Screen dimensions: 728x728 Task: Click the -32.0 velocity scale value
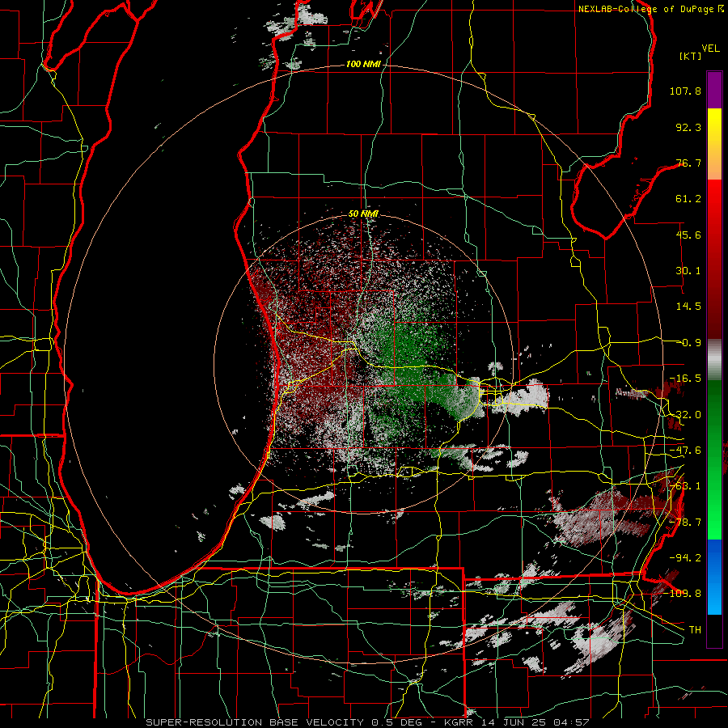tap(685, 415)
